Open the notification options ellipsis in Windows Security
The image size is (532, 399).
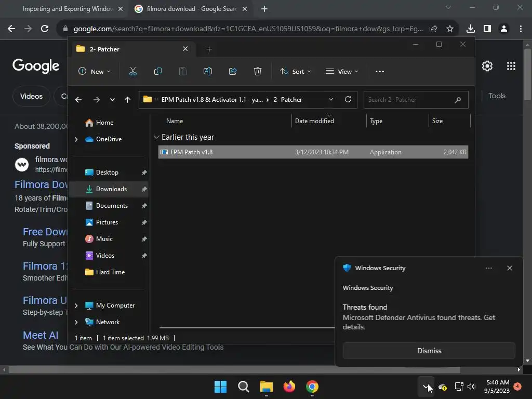pyautogui.click(x=489, y=268)
